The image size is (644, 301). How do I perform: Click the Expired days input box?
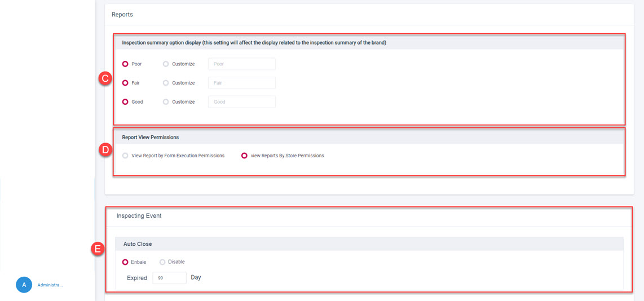[x=169, y=278]
